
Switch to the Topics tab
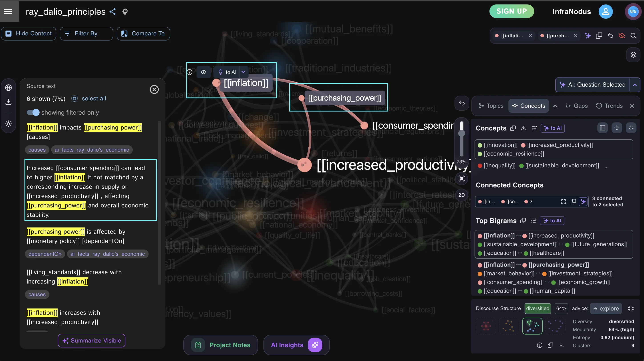click(x=491, y=106)
